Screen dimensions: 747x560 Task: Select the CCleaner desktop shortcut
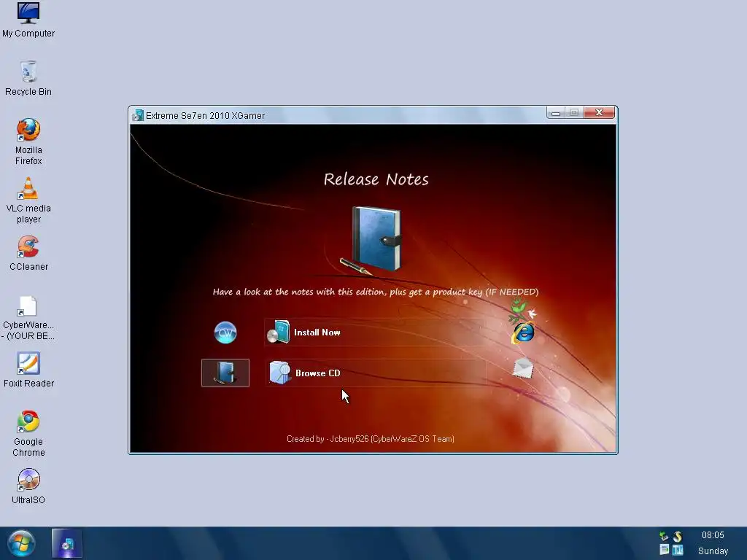[x=28, y=254]
